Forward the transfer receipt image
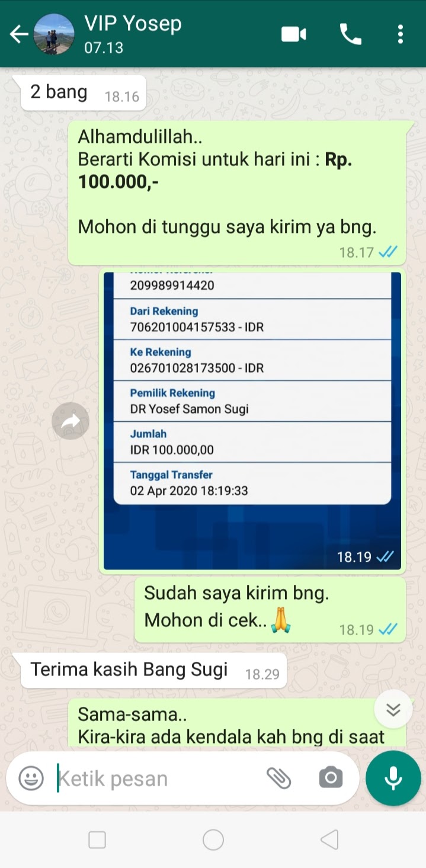Viewport: 426px width, 868px height. [x=71, y=421]
